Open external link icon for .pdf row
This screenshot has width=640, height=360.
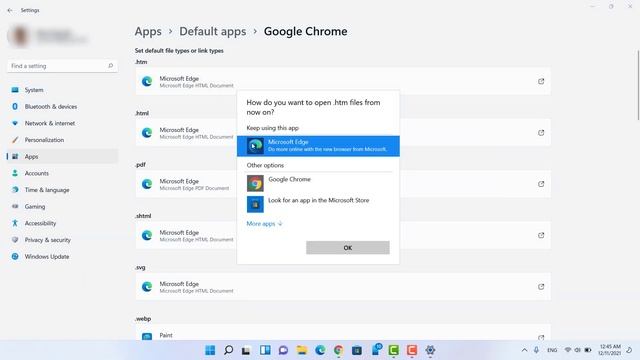(541, 184)
